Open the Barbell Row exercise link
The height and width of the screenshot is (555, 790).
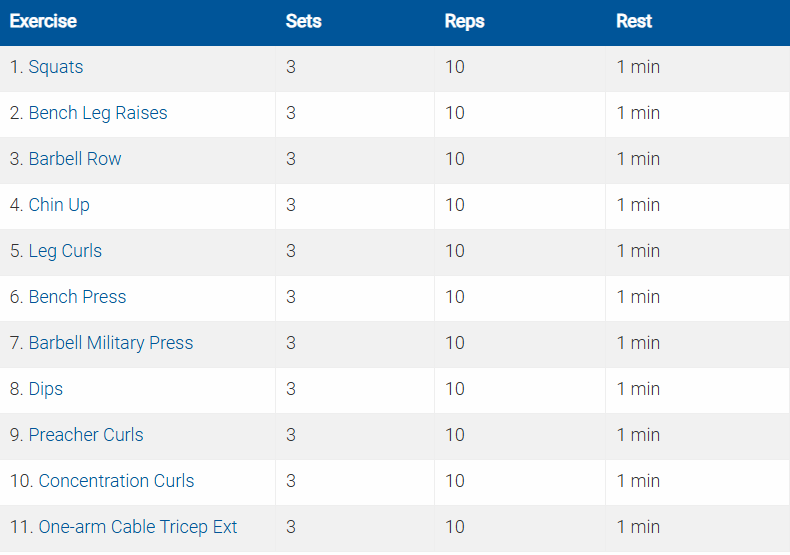[75, 159]
